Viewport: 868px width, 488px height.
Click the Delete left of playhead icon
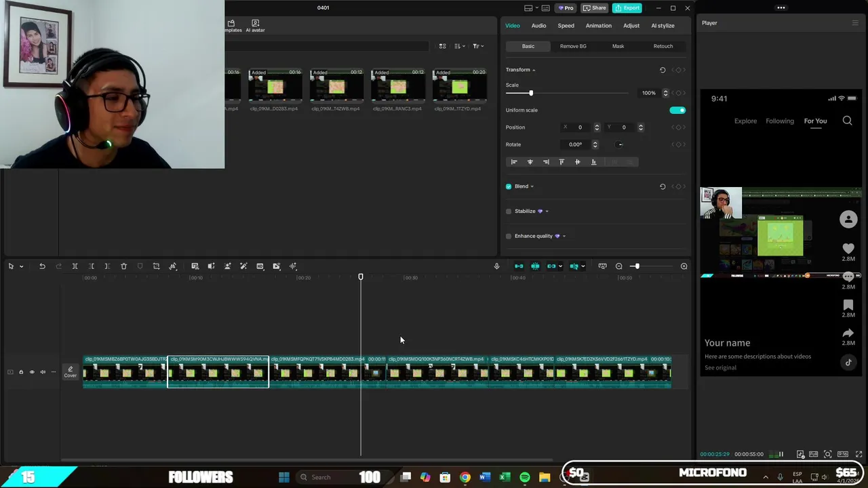[91, 266]
